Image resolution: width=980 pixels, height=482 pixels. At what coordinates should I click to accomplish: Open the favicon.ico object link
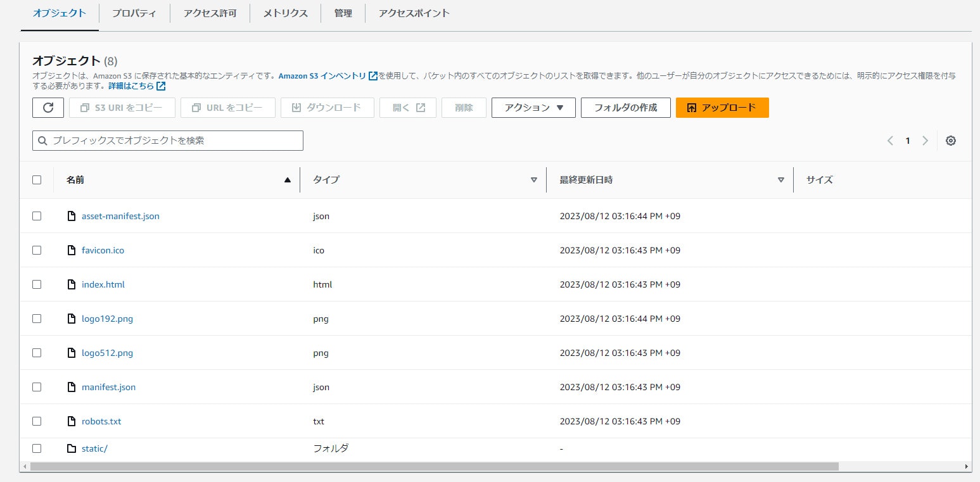coord(103,250)
